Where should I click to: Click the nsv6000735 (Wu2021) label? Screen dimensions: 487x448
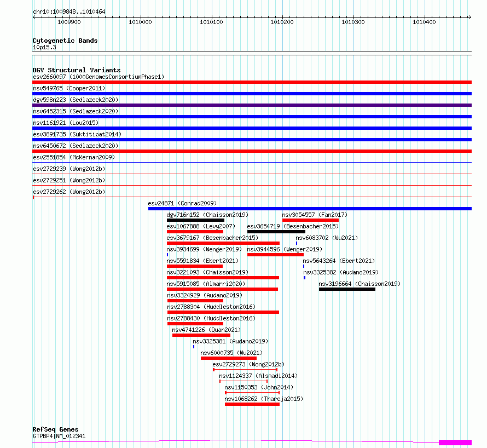click(x=231, y=353)
